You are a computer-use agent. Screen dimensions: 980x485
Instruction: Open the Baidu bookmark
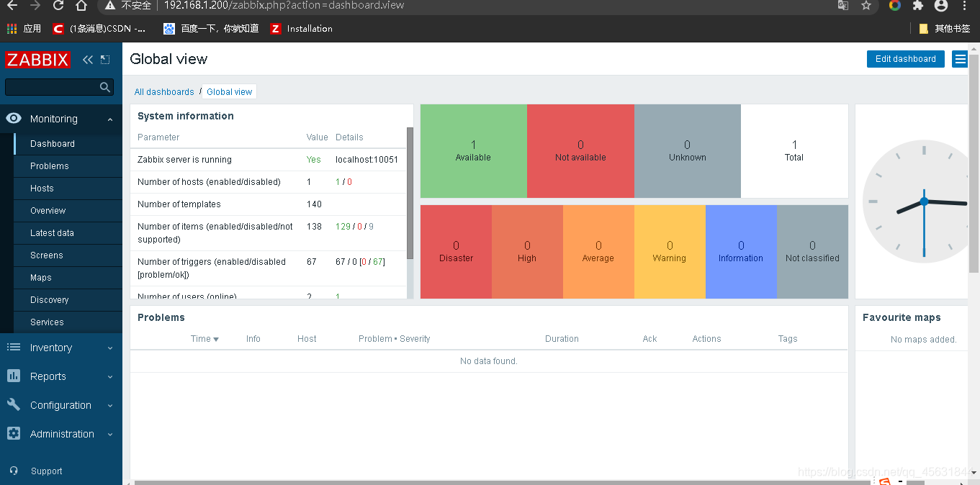[x=211, y=29]
